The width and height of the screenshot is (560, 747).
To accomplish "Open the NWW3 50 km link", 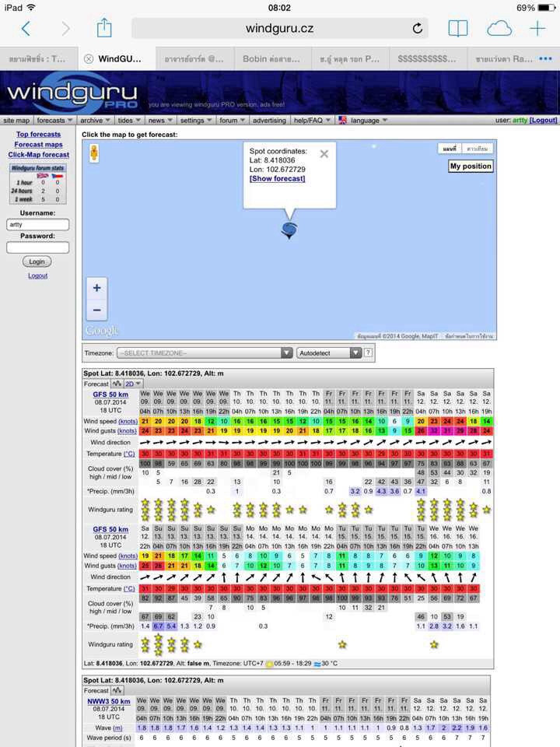I will pyautogui.click(x=109, y=701).
